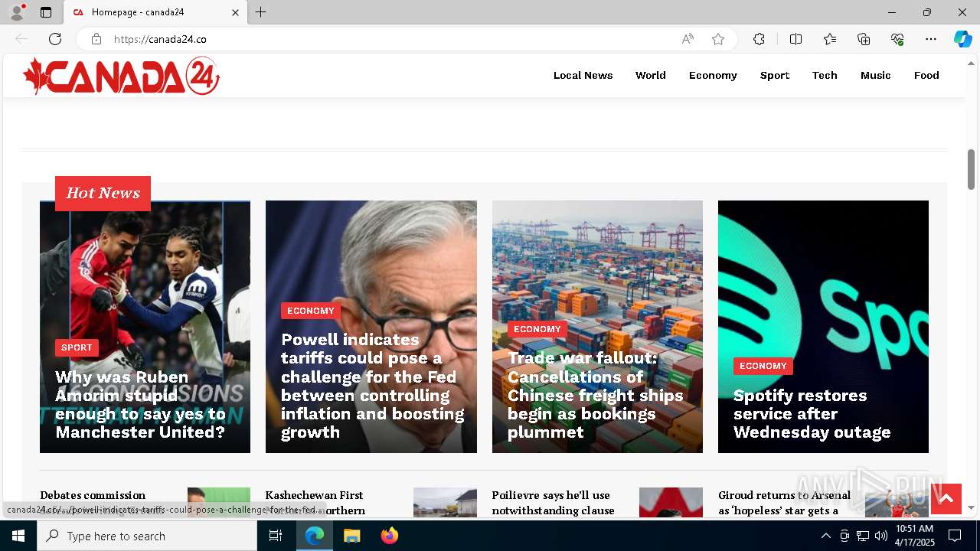Open thumbnail beside Poilievre article

(671, 503)
